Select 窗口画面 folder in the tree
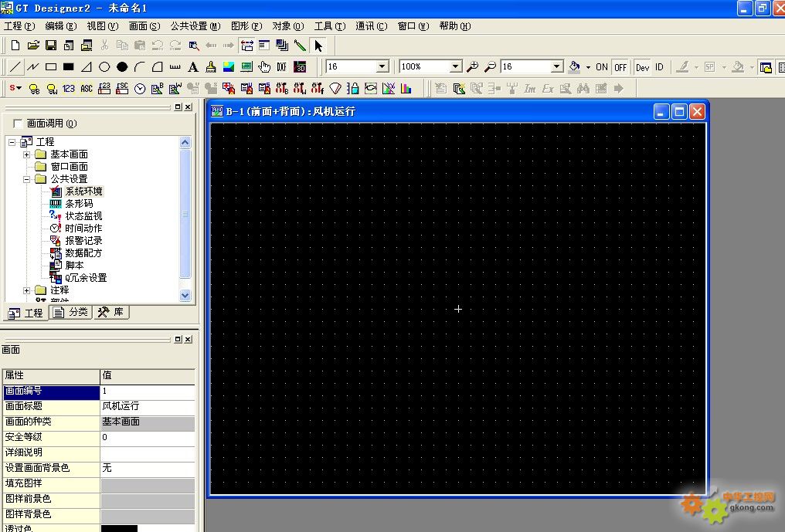 pyautogui.click(x=69, y=167)
